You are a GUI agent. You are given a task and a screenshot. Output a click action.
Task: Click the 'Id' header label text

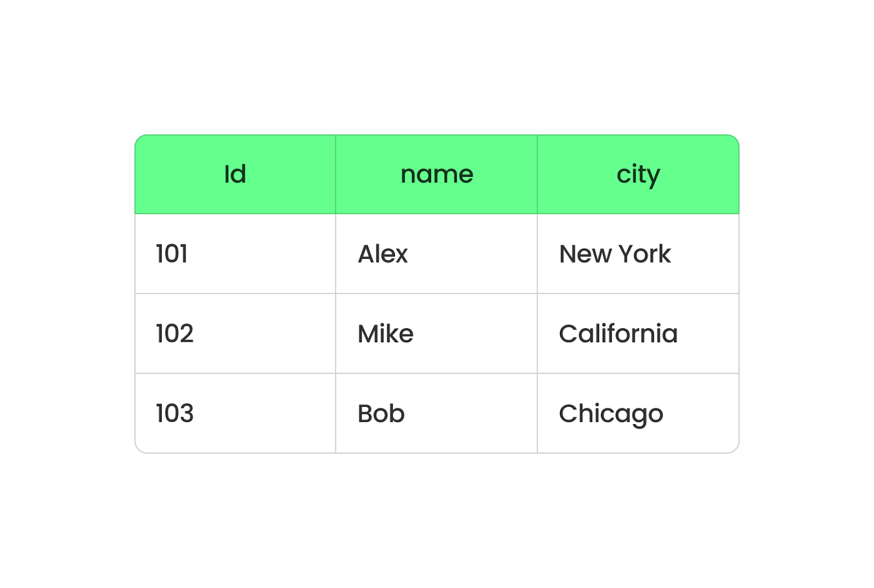click(x=235, y=174)
